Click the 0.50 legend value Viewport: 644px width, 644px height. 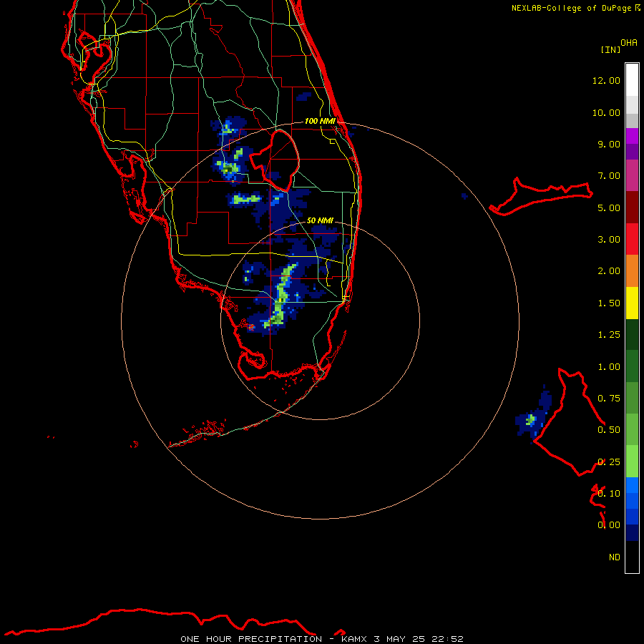pos(609,430)
